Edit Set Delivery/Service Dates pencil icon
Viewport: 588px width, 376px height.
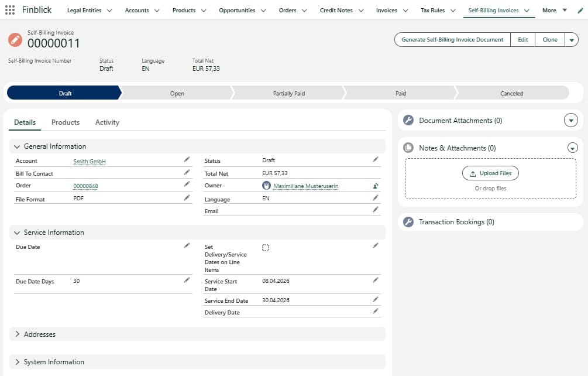coord(376,246)
